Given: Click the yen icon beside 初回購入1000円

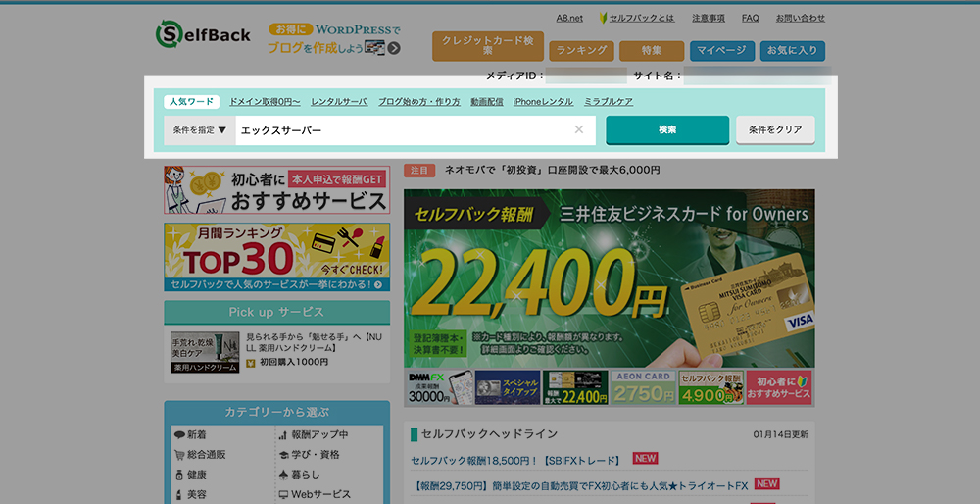Looking at the screenshot, I should 251,362.
